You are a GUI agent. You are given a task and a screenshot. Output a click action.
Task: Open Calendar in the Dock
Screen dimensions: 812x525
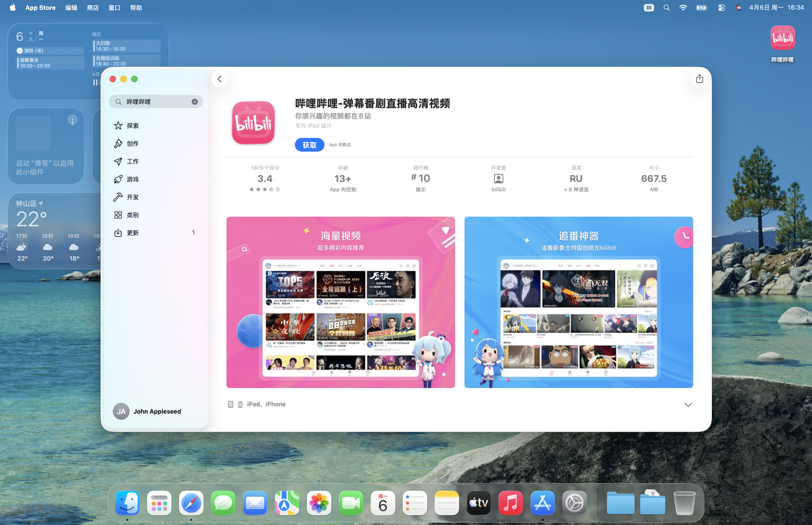coord(383,503)
